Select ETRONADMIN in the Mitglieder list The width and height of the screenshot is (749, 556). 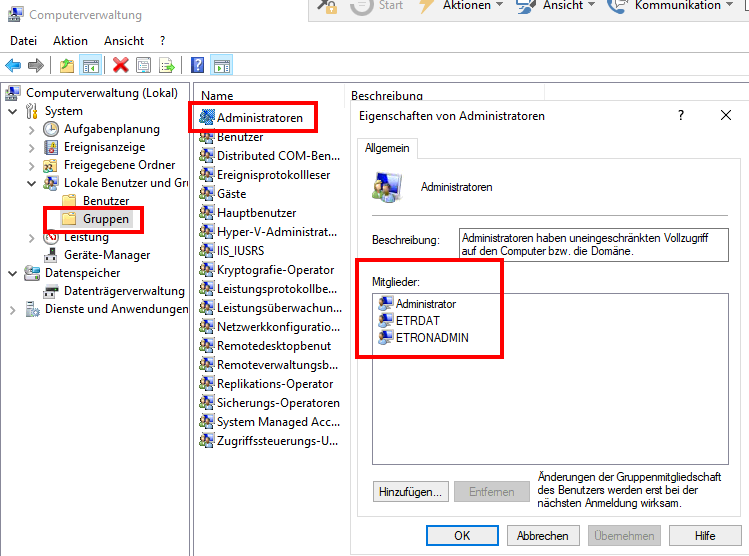click(x=431, y=338)
